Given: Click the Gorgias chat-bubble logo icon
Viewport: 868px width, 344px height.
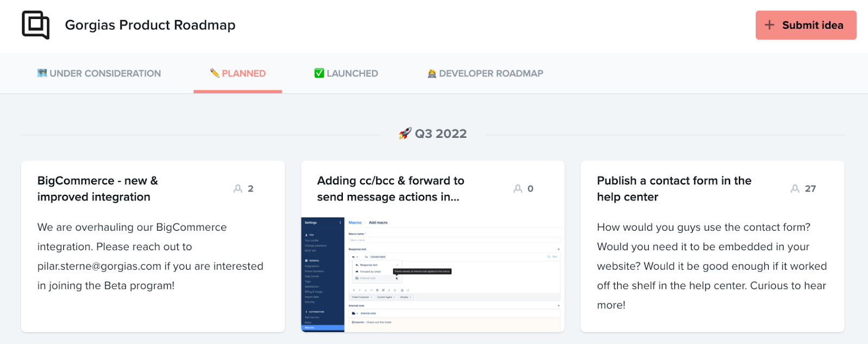Looking at the screenshot, I should click(x=36, y=25).
